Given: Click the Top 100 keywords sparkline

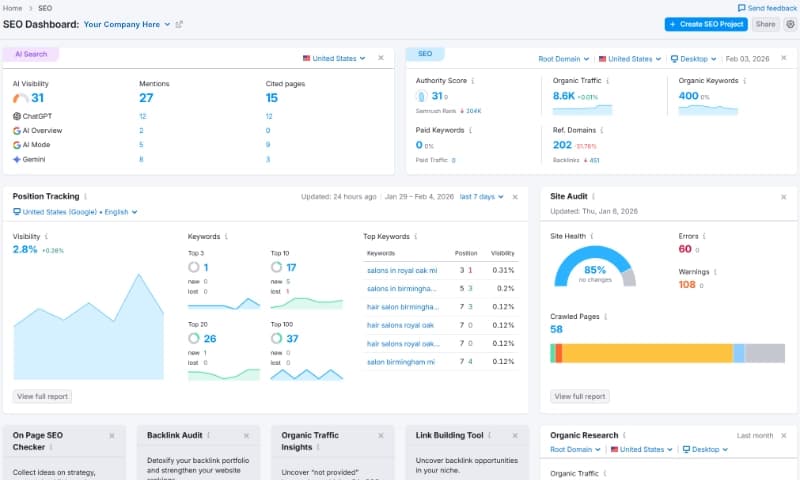Looking at the screenshot, I should coord(307,375).
